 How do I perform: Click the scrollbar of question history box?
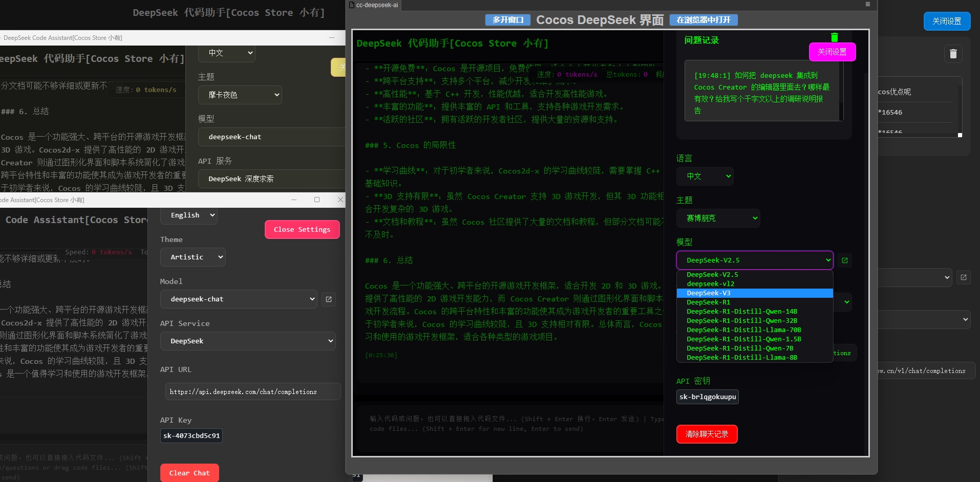pos(841,91)
